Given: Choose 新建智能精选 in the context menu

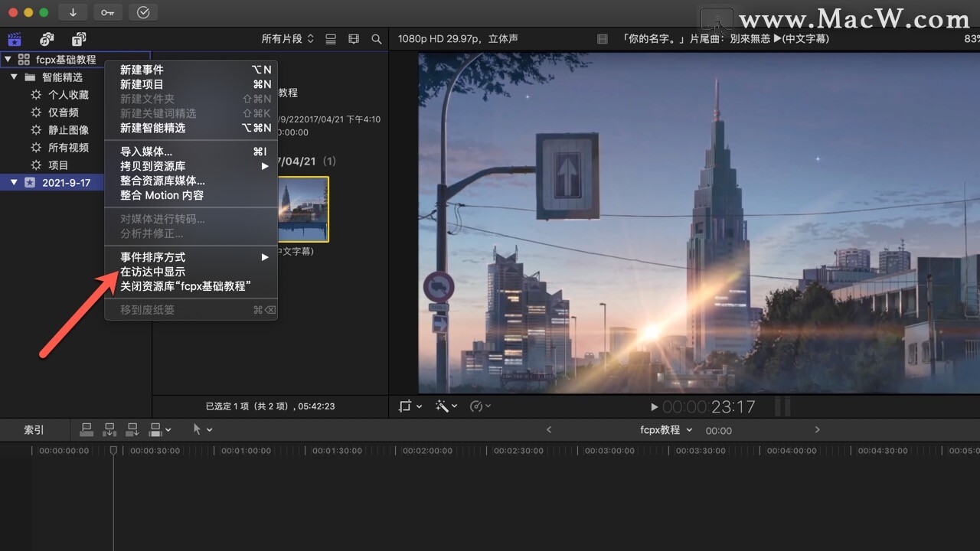Looking at the screenshot, I should [191, 128].
